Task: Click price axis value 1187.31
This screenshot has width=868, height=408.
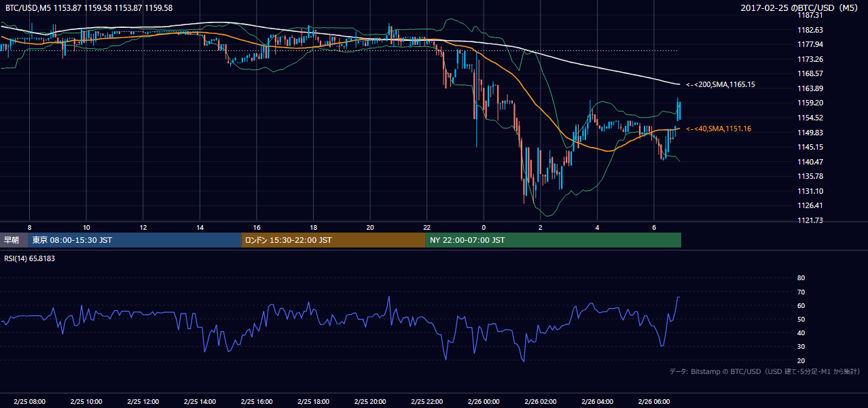Action: tap(810, 15)
